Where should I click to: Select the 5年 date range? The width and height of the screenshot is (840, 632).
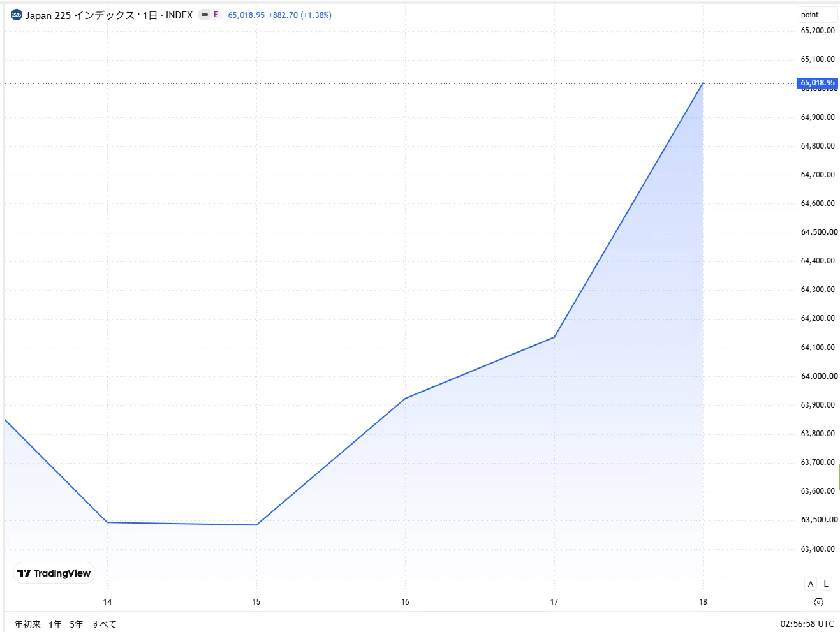(x=77, y=624)
